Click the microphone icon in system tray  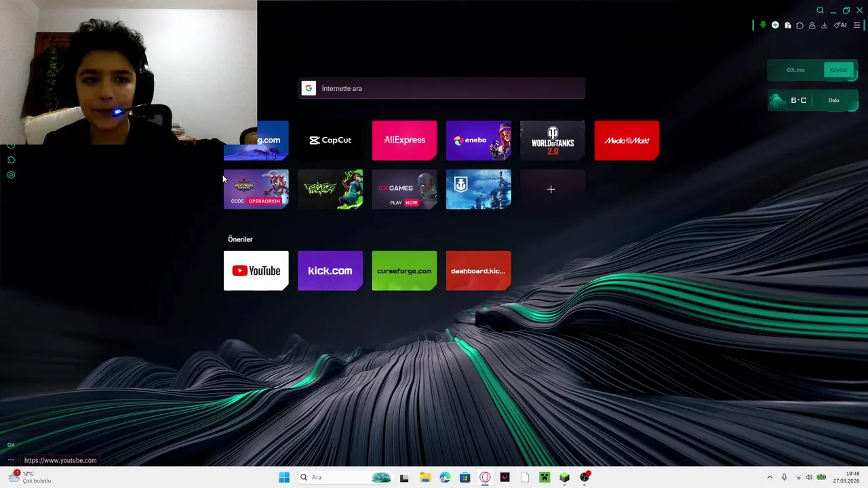tap(785, 477)
